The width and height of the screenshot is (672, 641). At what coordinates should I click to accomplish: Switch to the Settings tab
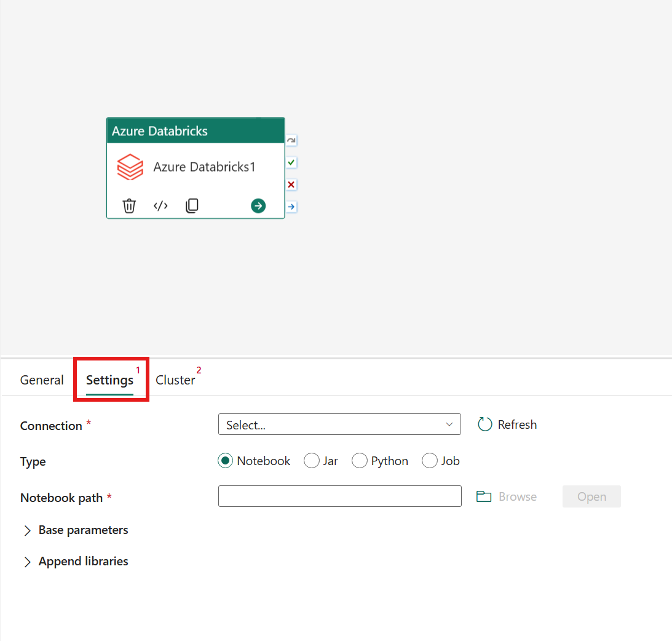109,380
